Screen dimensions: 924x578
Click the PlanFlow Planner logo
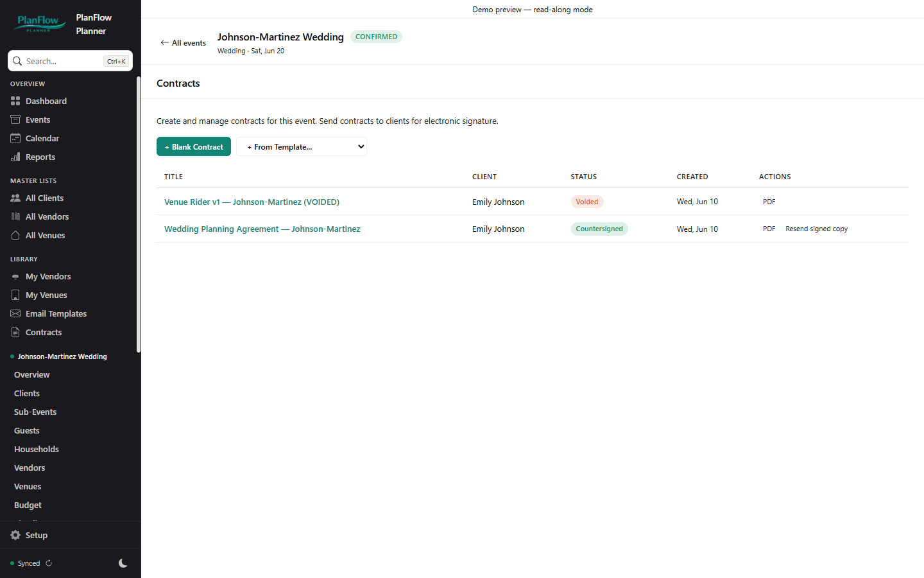[40, 24]
